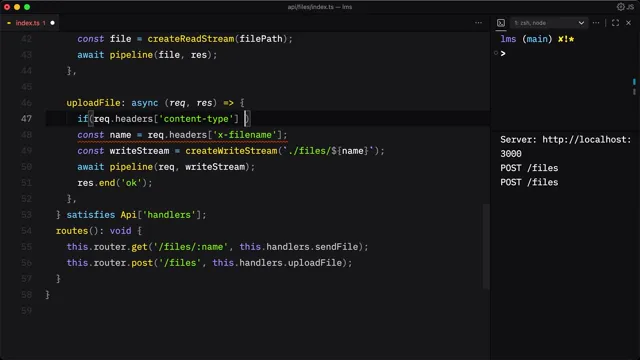This screenshot has width=640, height=360.
Task: Click the routes method name
Action: click(72, 231)
